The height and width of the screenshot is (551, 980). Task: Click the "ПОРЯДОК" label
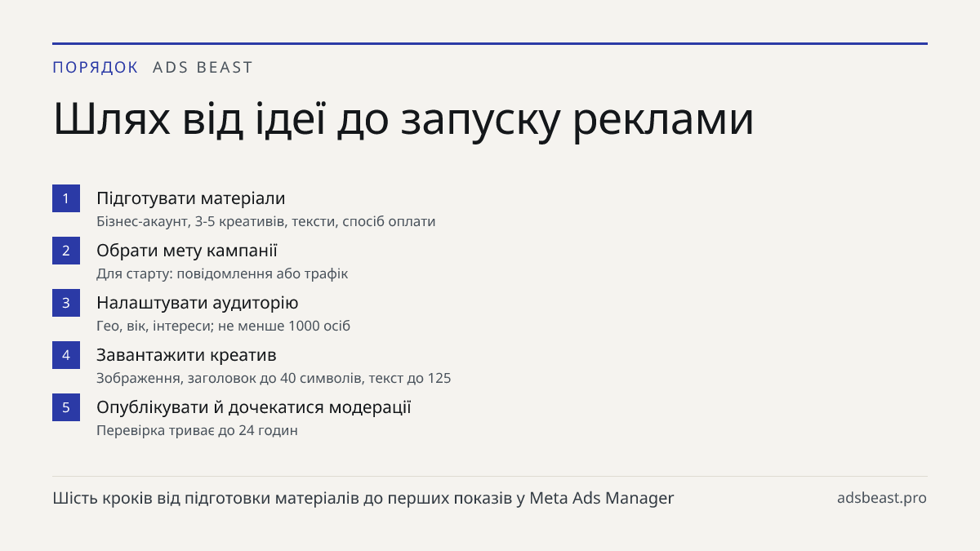click(x=96, y=68)
